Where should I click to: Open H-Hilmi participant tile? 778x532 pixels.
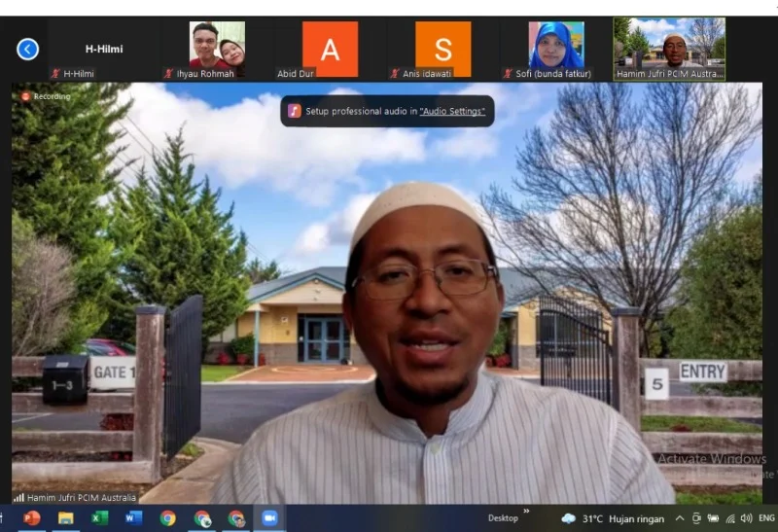(104, 50)
